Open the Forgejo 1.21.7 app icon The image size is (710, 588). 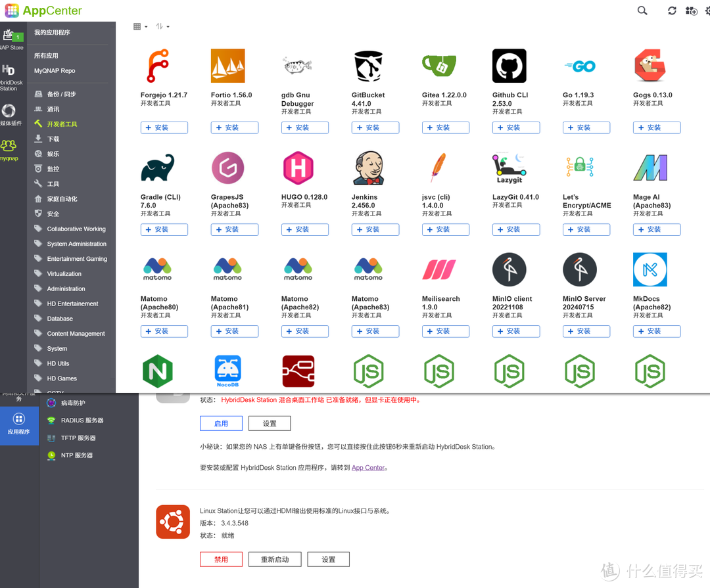pyautogui.click(x=158, y=66)
